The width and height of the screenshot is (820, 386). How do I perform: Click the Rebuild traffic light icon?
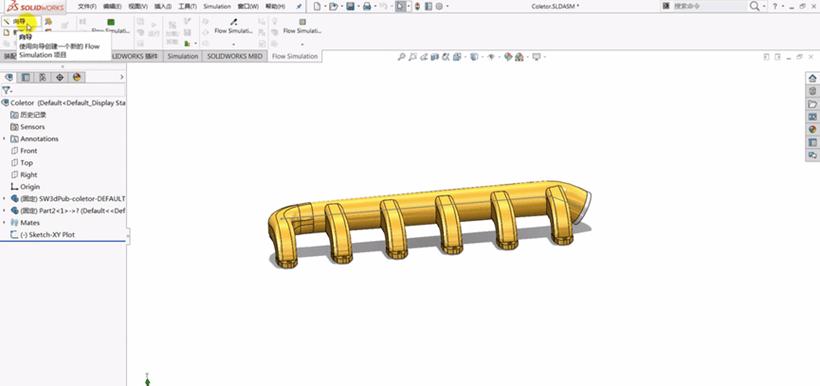[x=417, y=6]
